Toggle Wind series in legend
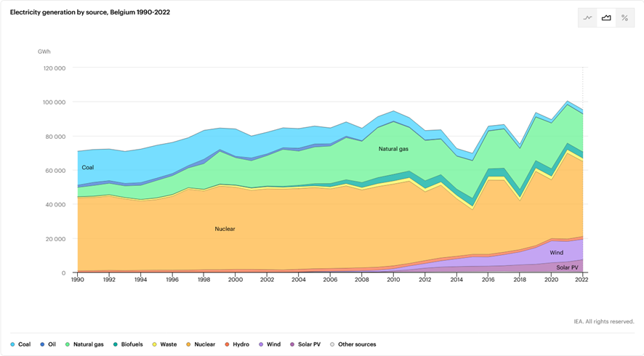Viewport: 644px width, 356px height. click(x=270, y=344)
